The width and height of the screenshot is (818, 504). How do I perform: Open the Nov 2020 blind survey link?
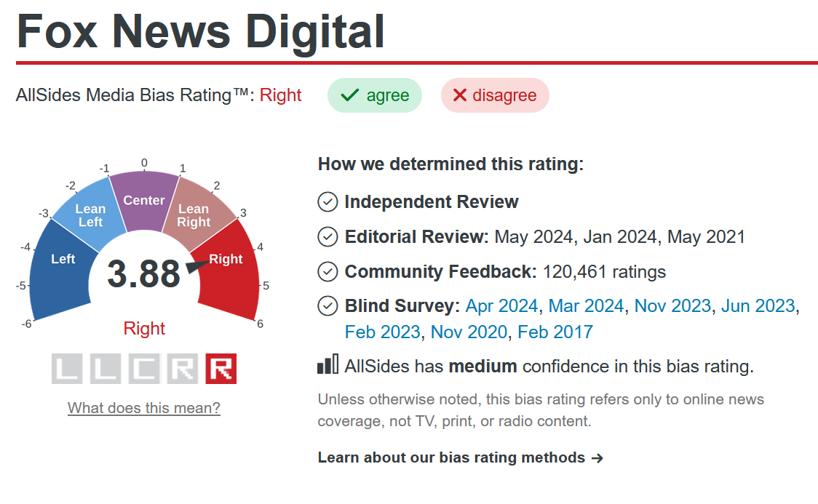tap(469, 332)
